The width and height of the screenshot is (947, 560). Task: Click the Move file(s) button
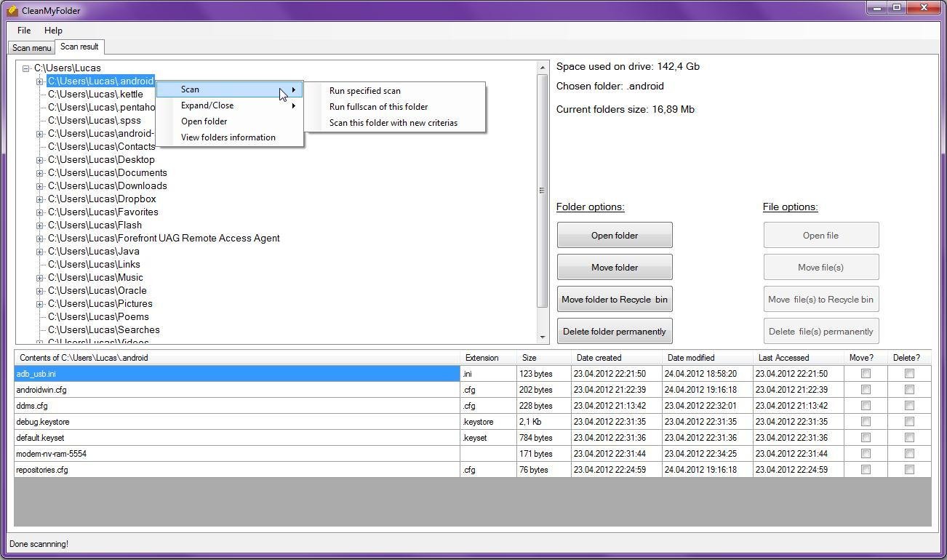click(x=821, y=267)
